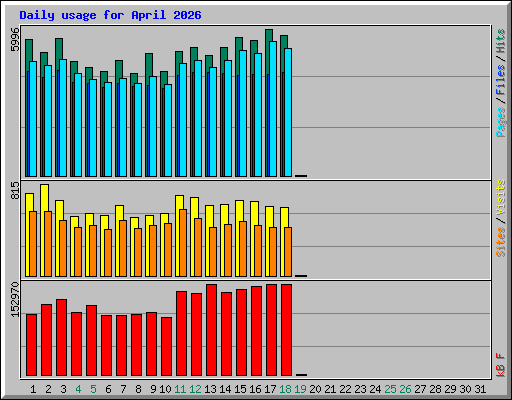Click the red KB bar for day 13
Viewport: 512px width, 400px height.
tap(211, 330)
